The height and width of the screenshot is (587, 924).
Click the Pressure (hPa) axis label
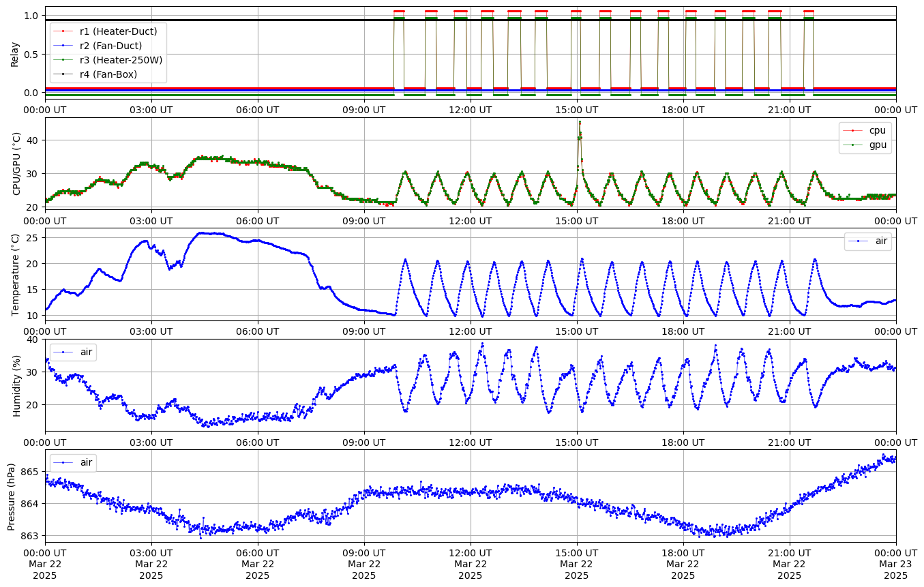(11, 496)
